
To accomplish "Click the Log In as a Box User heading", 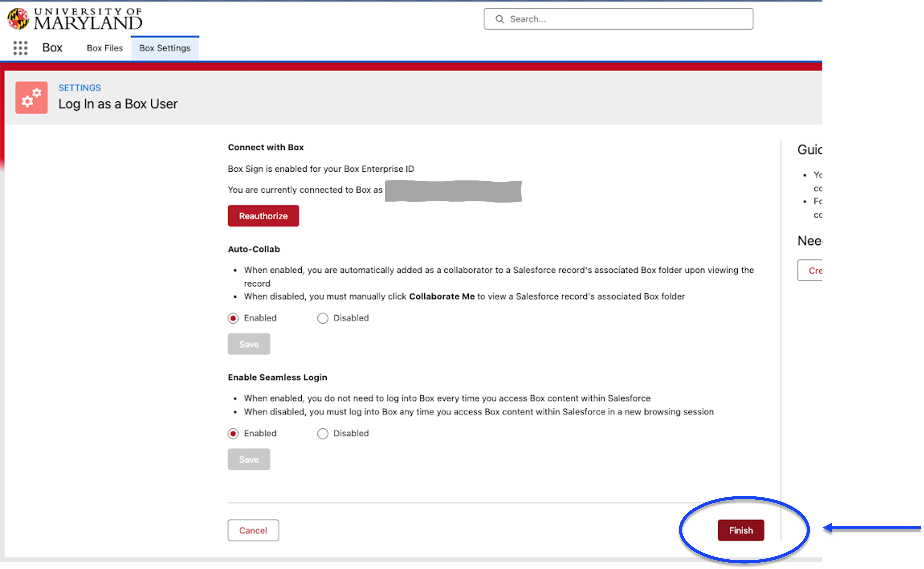I will click(x=118, y=104).
